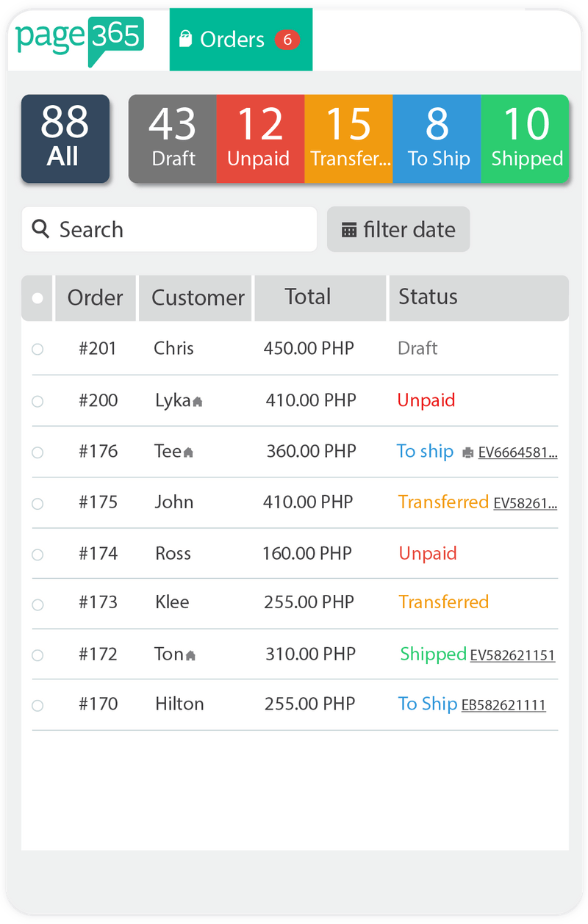588x924 pixels.
Task: Select the radio button for order #201
Action: pos(37,350)
